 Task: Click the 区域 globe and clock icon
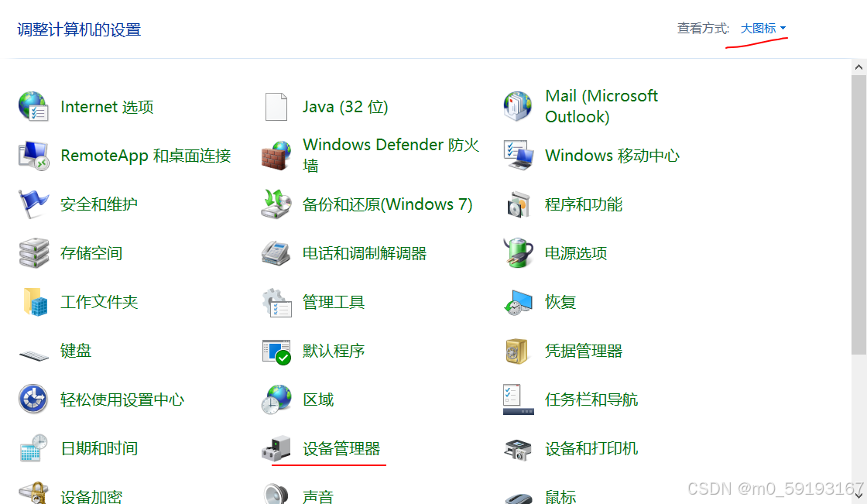[x=276, y=399]
